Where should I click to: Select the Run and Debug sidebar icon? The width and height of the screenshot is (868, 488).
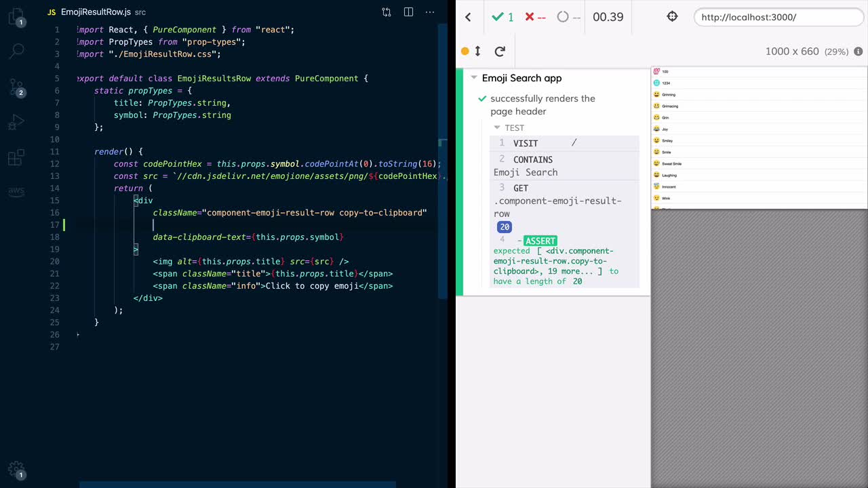16,123
